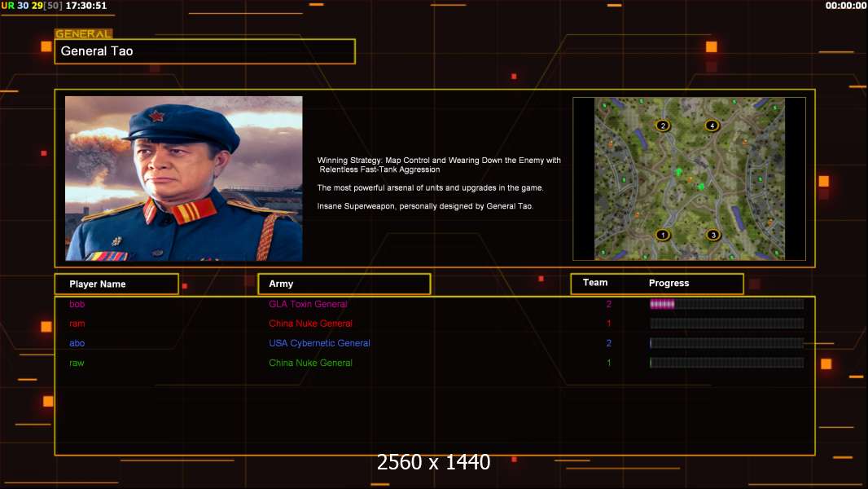Click GLA Toxin General army entry

click(309, 304)
